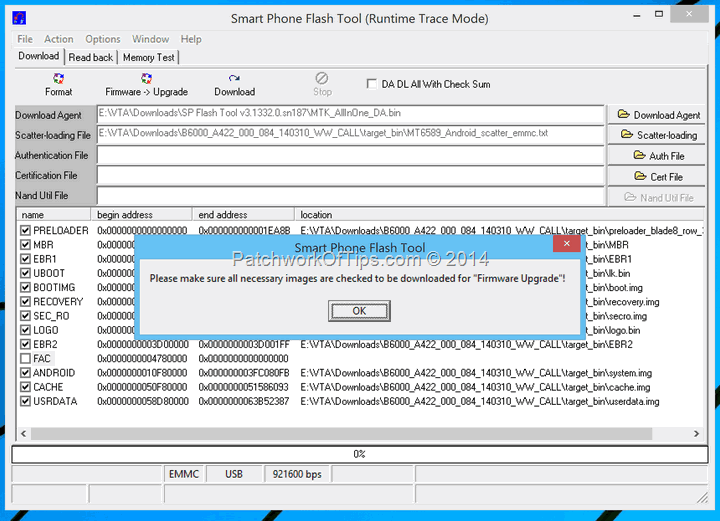Click the cache.img location in CACHE row
The height and width of the screenshot is (521, 720).
pos(475,387)
